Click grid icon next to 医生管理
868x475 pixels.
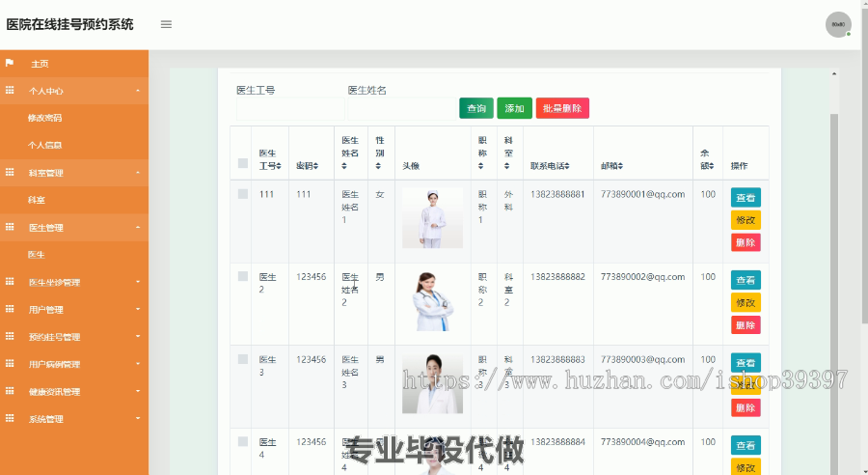point(10,227)
